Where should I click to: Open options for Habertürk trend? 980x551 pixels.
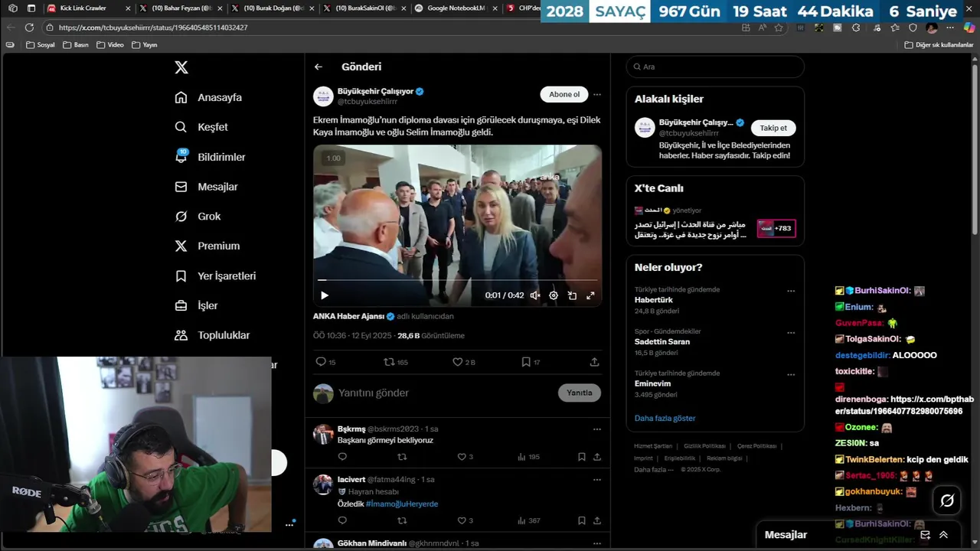tap(791, 291)
